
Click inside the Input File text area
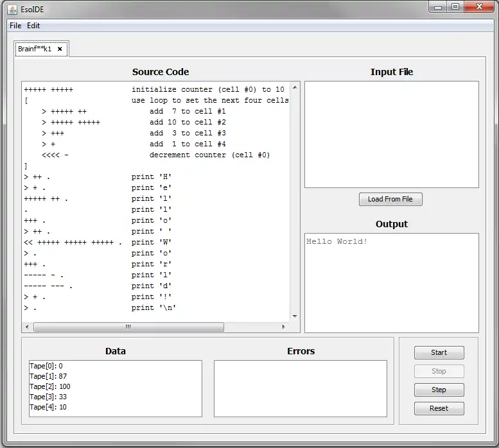tap(392, 135)
